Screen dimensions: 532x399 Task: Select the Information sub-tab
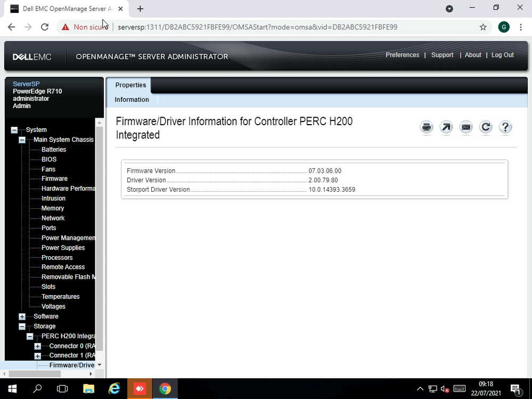[x=132, y=100]
